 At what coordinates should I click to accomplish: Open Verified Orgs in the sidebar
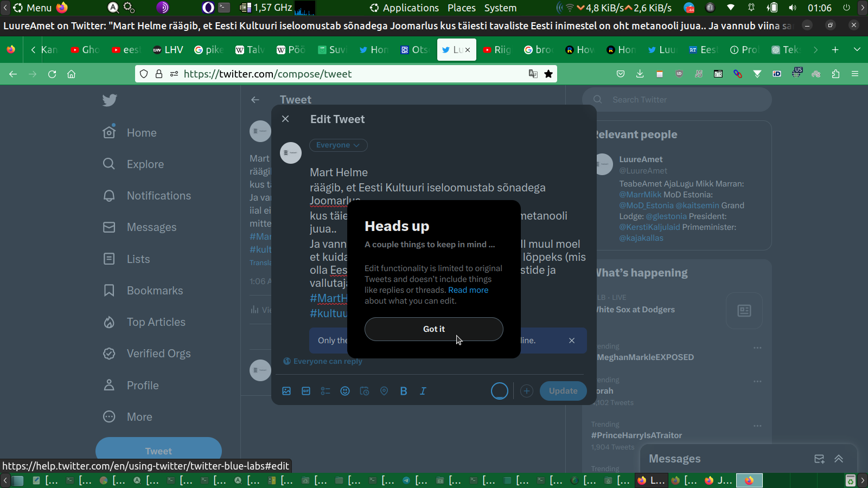pyautogui.click(x=147, y=354)
